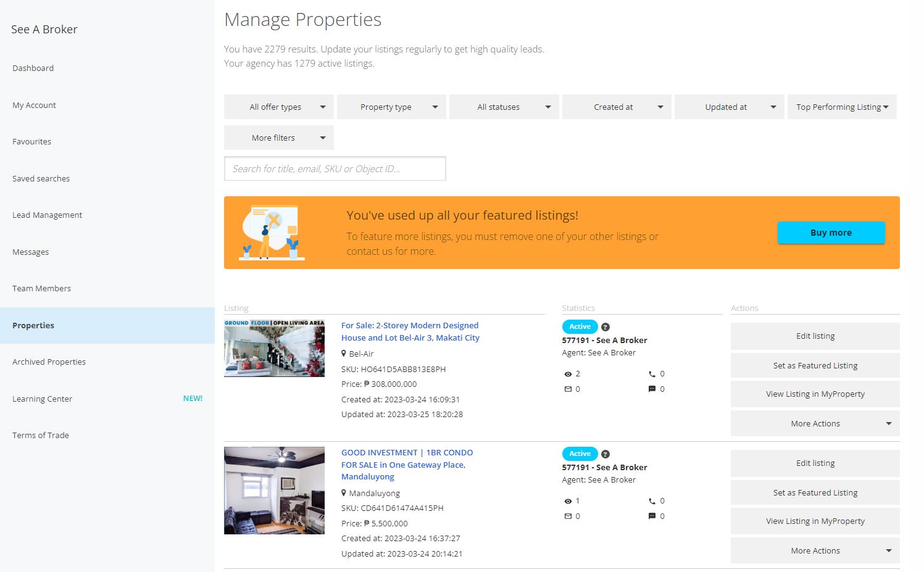The image size is (924, 572).
Task: Open the Updated at filter dropdown
Action: 730,107
